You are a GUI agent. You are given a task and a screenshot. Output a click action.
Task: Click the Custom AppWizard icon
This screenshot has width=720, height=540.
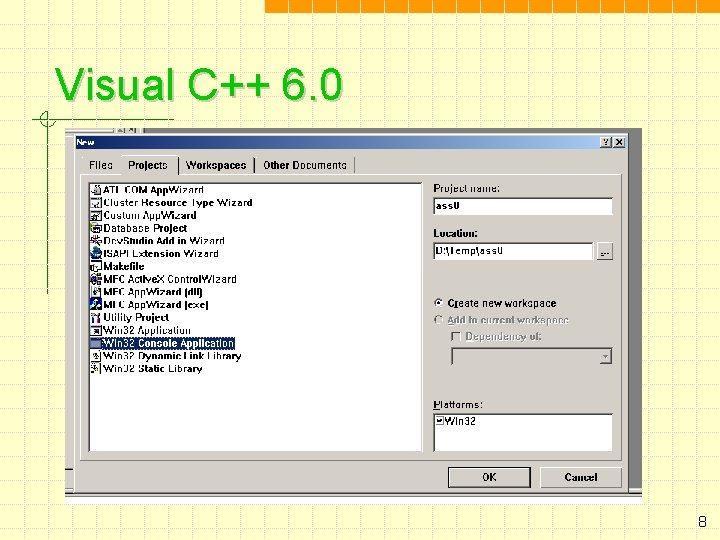(96, 215)
